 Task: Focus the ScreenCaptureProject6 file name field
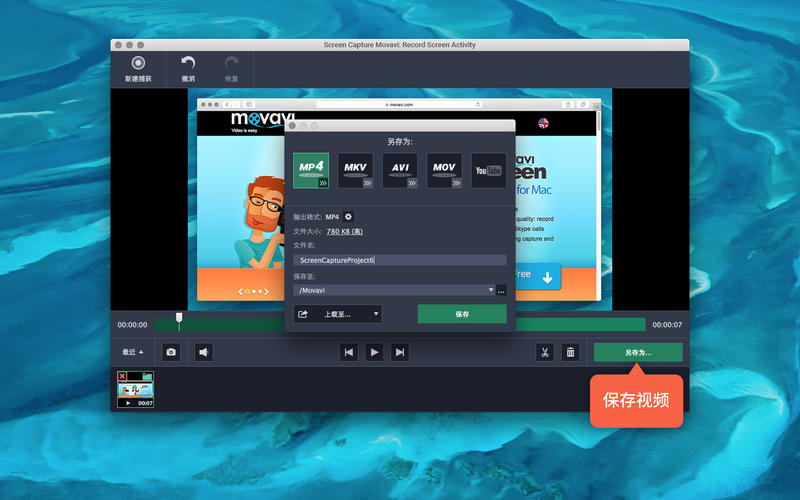400,260
